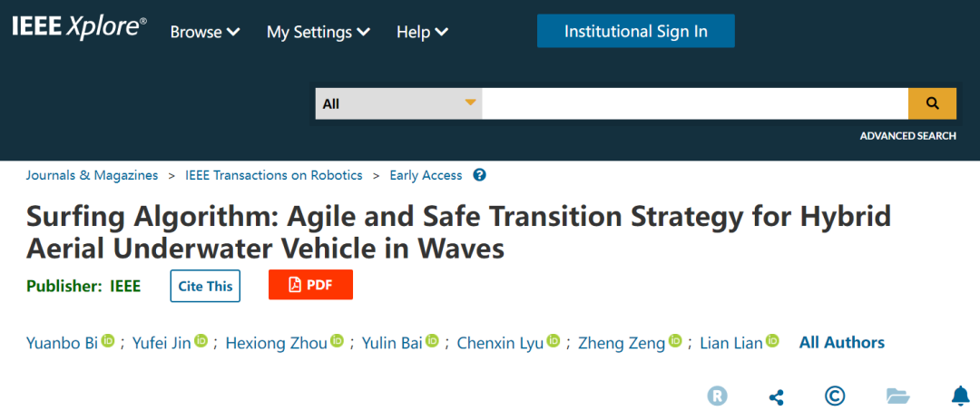Download the article PDF
Image resolution: width=980 pixels, height=411 pixels.
pos(310,285)
